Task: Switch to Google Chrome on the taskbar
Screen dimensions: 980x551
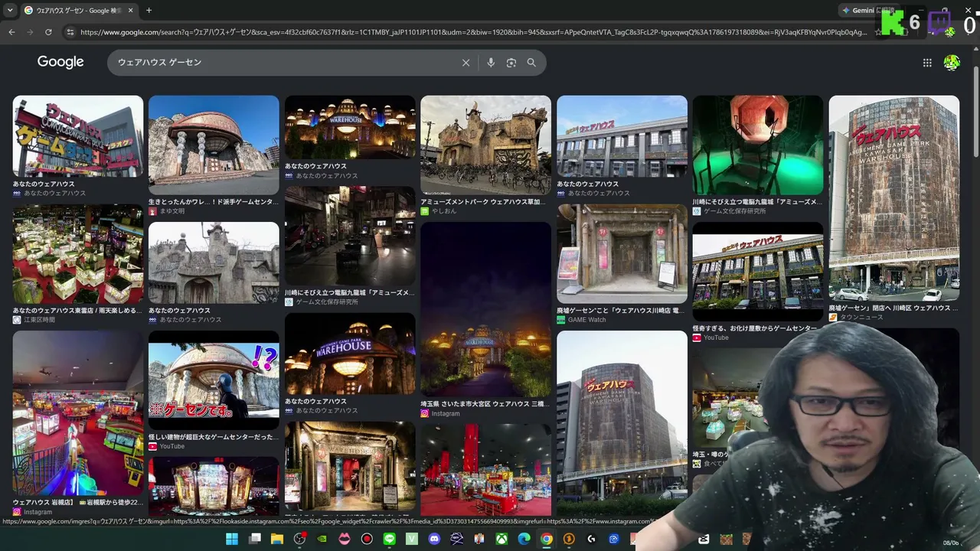Action: [546, 539]
